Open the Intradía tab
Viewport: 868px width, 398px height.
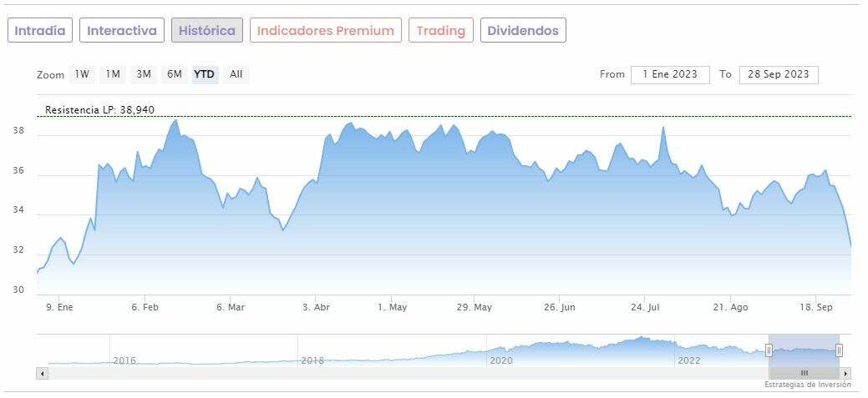[x=40, y=31]
